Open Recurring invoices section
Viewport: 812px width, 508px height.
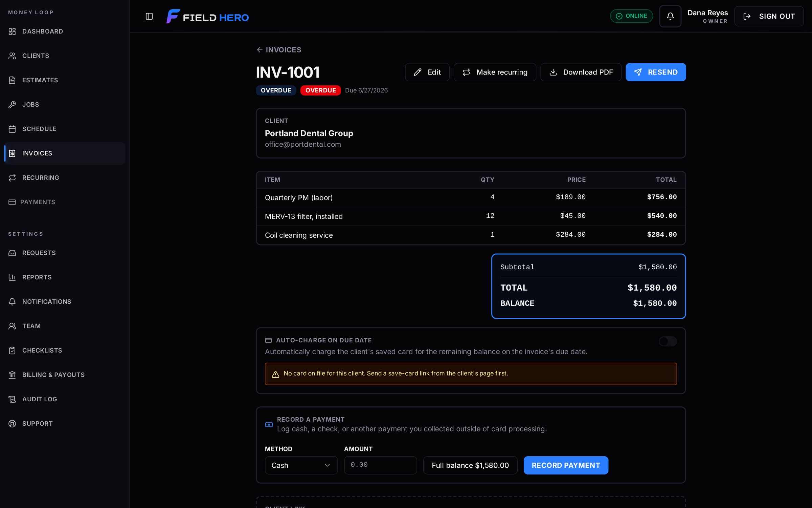[x=64, y=178]
